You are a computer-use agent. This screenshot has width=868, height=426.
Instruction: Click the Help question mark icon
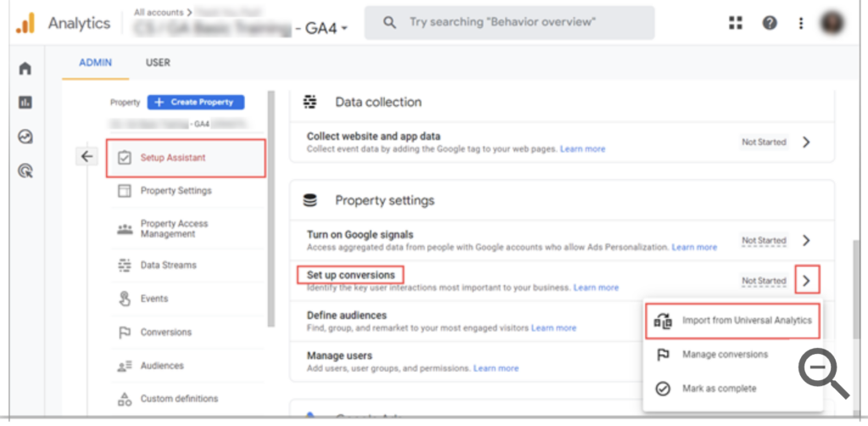point(770,24)
